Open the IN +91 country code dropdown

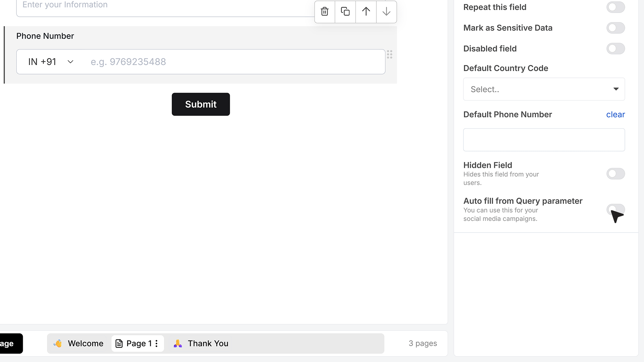tap(50, 62)
